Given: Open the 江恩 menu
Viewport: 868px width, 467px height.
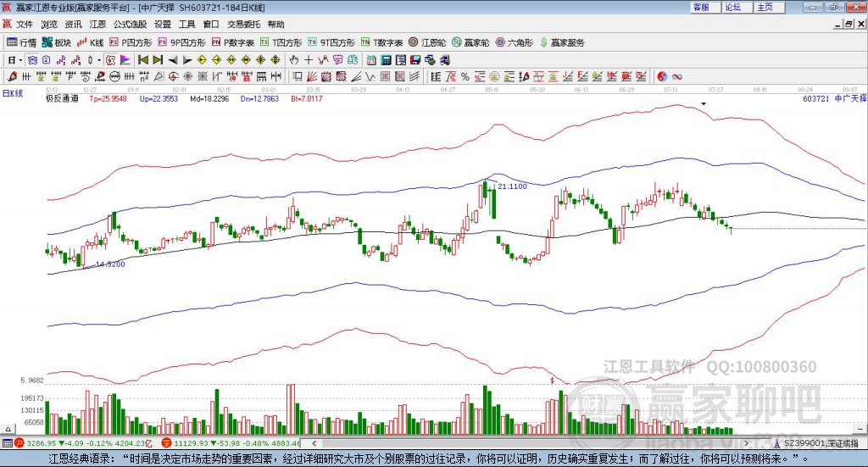Looking at the screenshot, I should pyautogui.click(x=97, y=25).
